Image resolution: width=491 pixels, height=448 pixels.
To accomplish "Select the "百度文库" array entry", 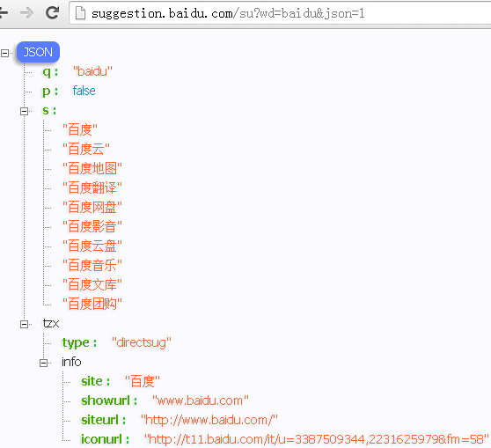I will point(92,285).
